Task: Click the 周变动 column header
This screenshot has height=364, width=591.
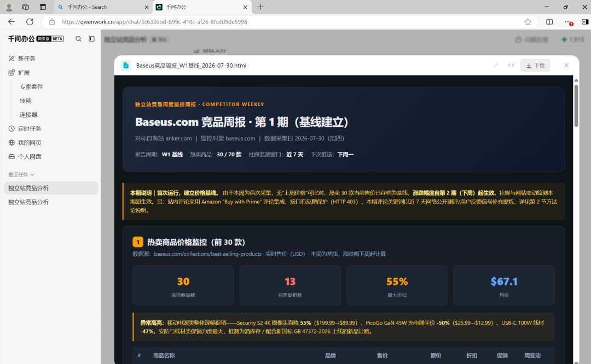Action: pos(532,355)
